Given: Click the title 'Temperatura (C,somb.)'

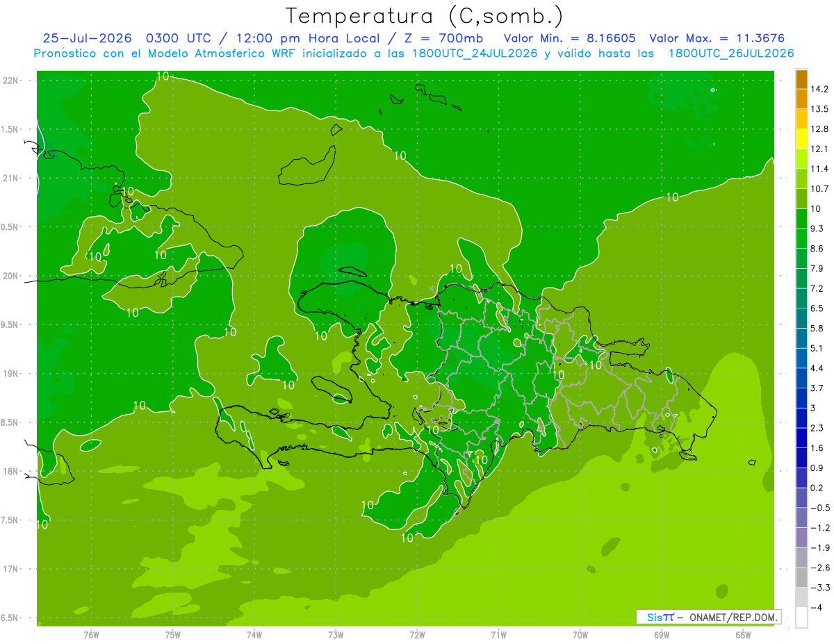Looking at the screenshot, I should (425, 16).
